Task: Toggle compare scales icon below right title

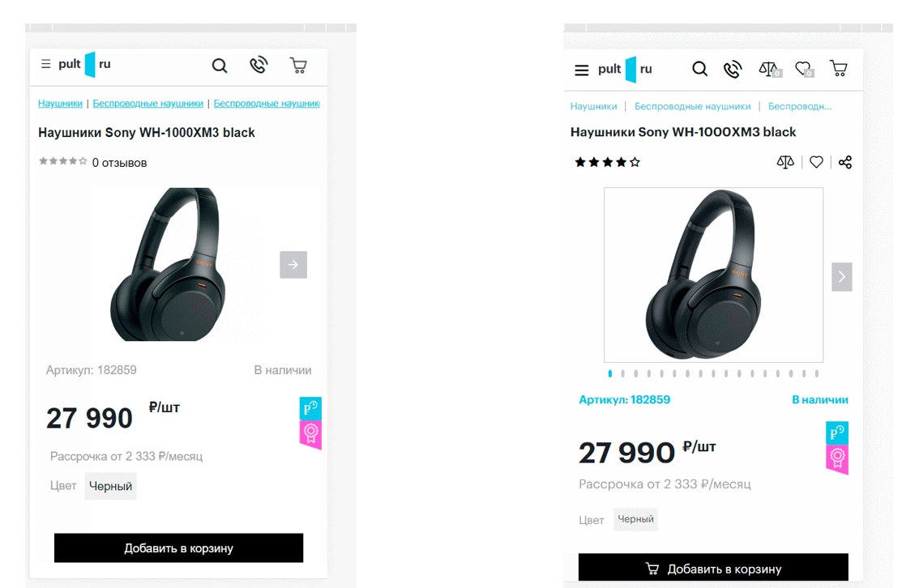Action: (x=785, y=162)
